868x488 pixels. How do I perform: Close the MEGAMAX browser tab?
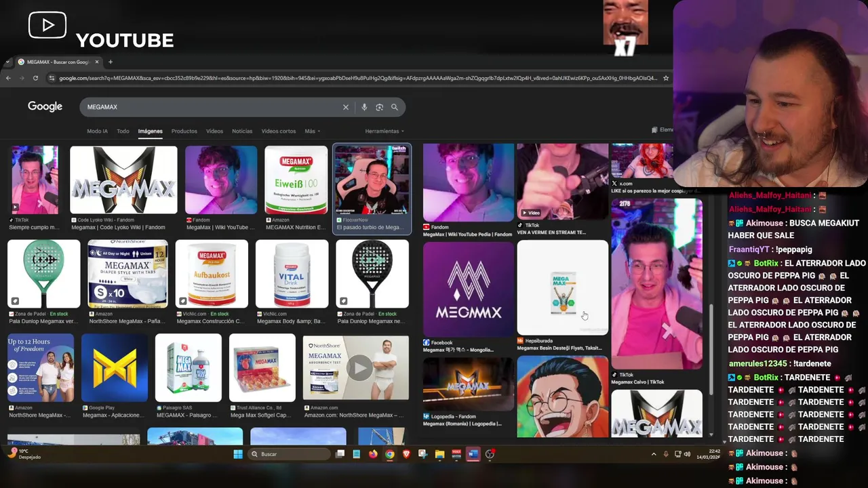pyautogui.click(x=96, y=62)
